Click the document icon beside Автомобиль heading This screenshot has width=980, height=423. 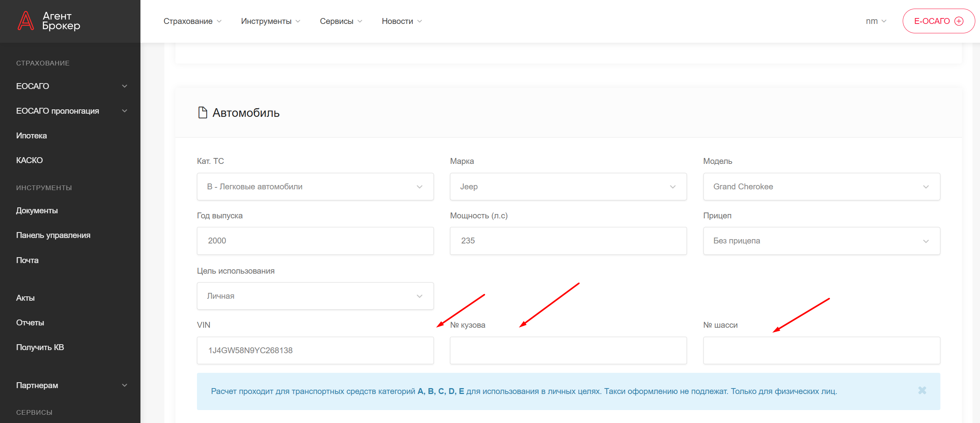pos(202,113)
